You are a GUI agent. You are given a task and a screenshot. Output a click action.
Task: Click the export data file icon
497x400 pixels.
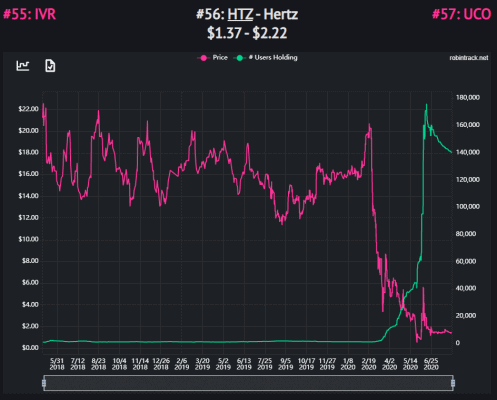[x=50, y=66]
